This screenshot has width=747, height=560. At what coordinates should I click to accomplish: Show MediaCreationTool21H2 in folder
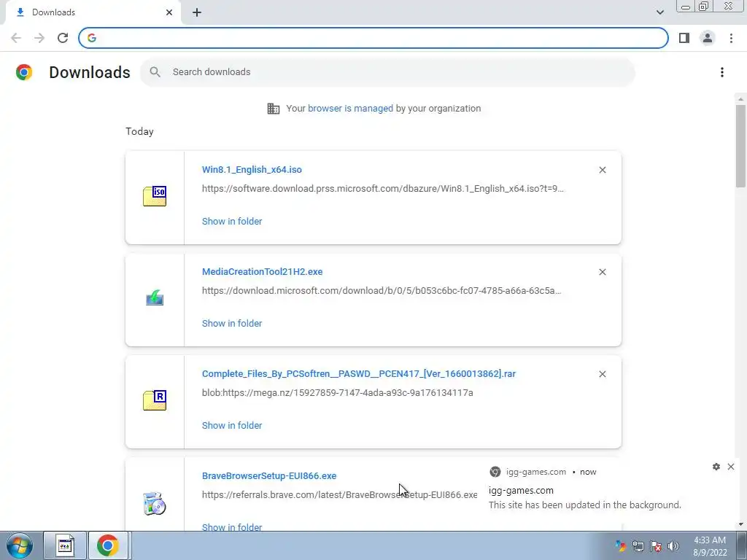[232, 323]
